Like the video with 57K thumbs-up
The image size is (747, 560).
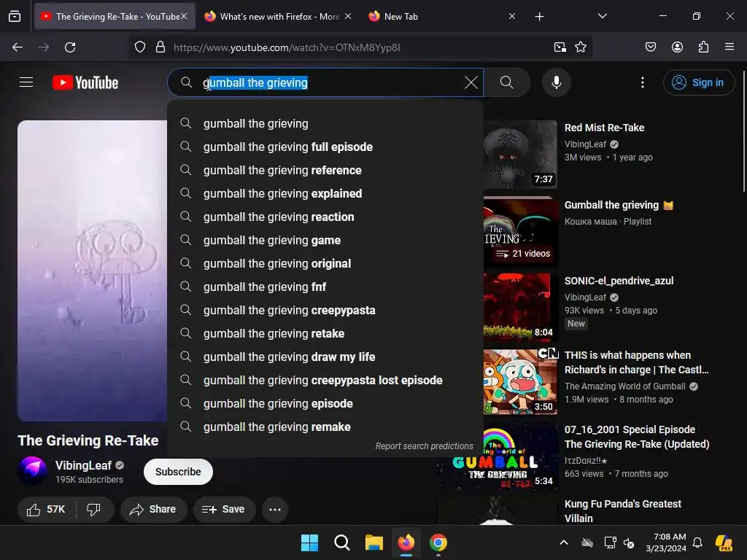46,509
